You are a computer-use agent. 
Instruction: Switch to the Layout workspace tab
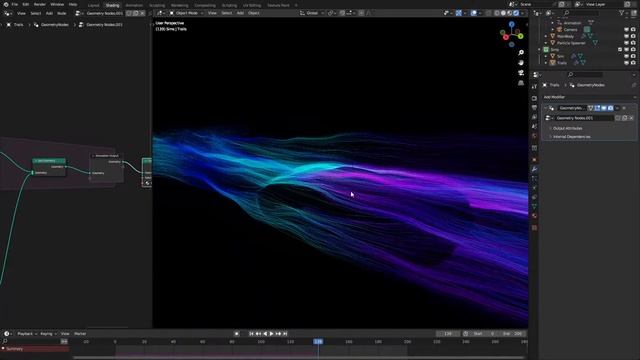pos(93,5)
